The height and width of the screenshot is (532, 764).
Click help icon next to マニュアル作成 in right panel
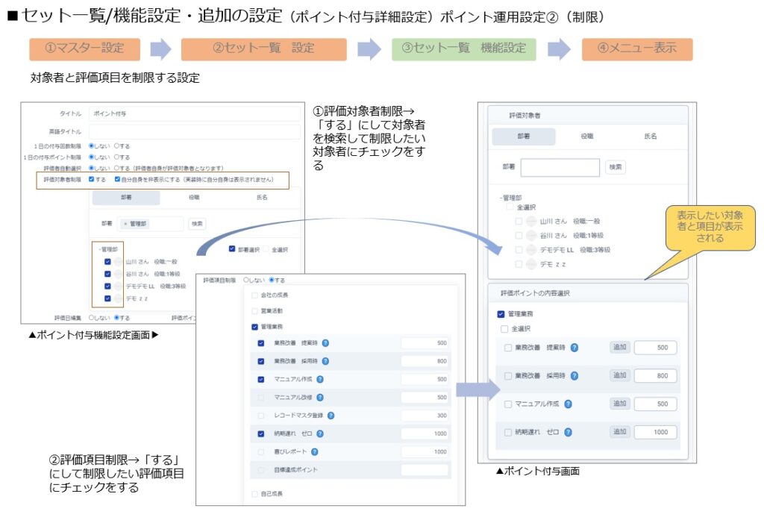569,404
